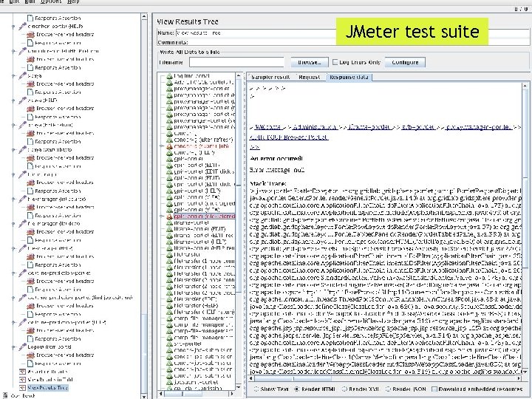Collapse the Logout from portal tree node
Image resolution: width=532 pixels, height=399 pixels.
coord(13,347)
